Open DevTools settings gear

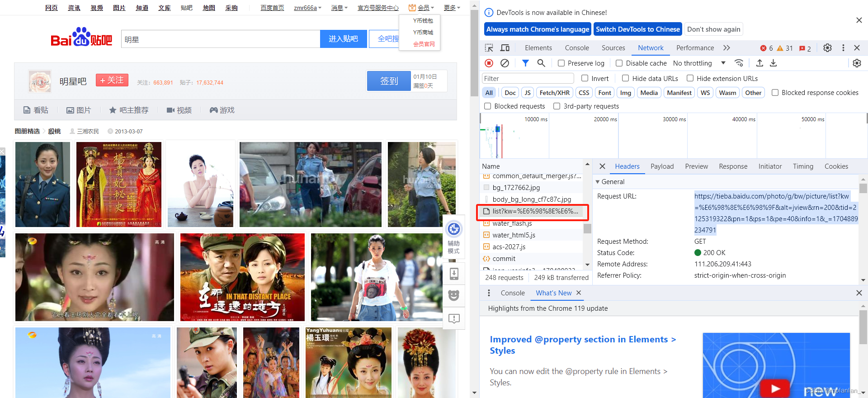click(827, 48)
